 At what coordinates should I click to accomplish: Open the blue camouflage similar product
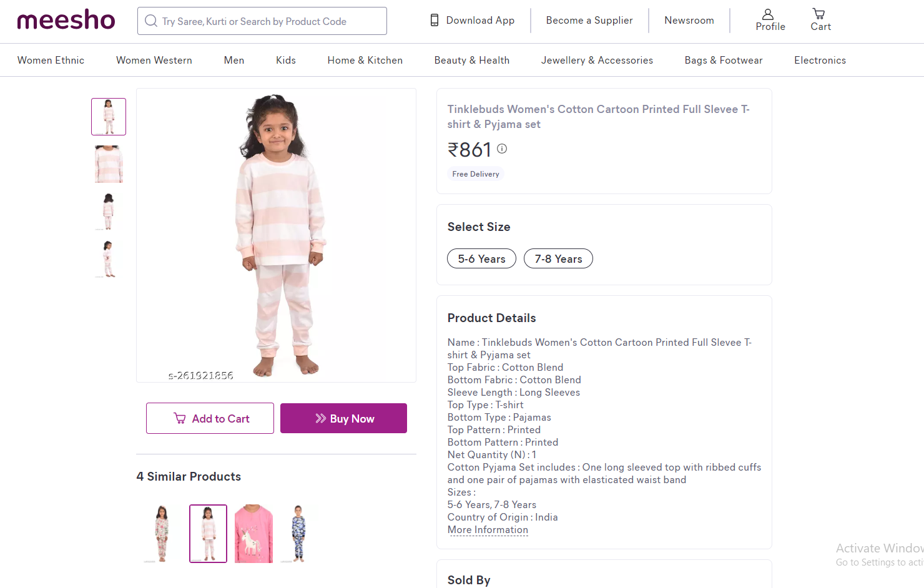[x=298, y=534]
